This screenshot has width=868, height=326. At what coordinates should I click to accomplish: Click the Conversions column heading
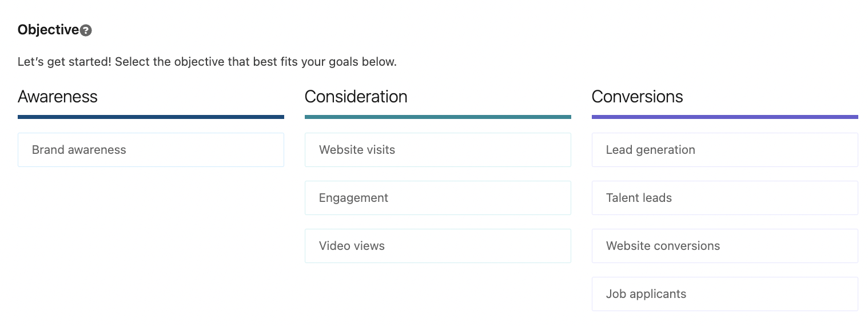click(637, 97)
